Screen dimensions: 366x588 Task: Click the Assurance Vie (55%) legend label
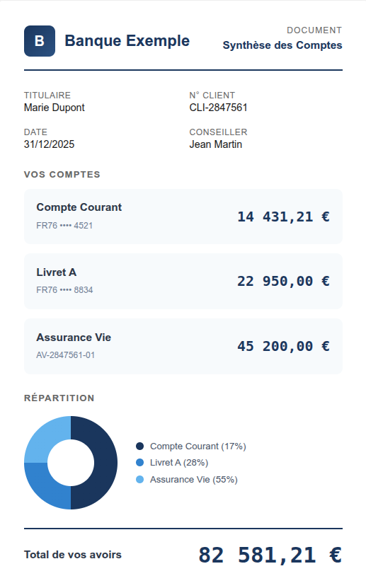[194, 480]
